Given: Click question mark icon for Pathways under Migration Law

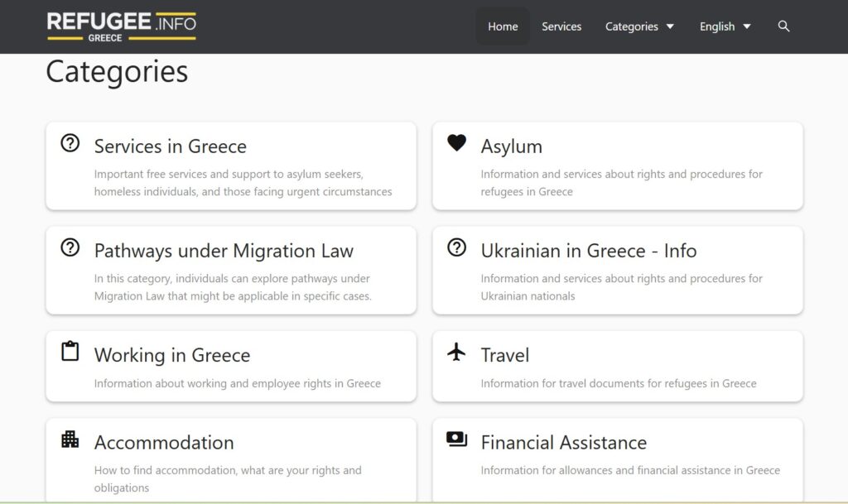Looking at the screenshot, I should (x=70, y=247).
